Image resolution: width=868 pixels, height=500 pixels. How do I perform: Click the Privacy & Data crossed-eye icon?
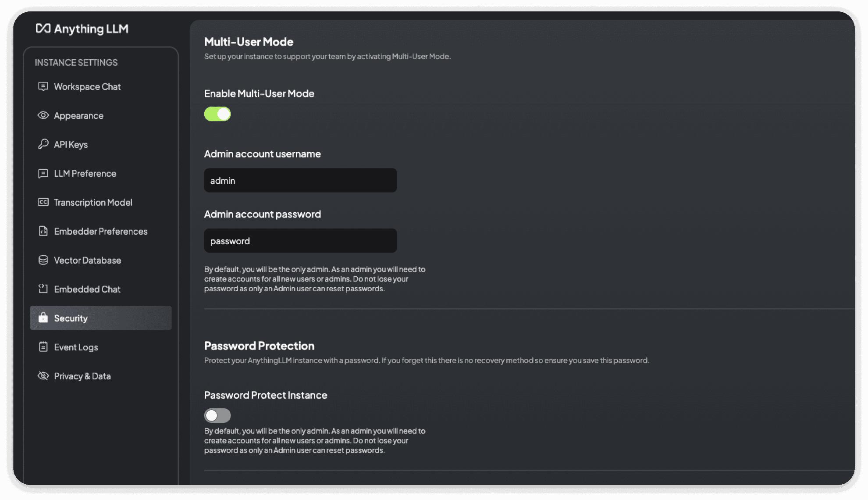(43, 376)
